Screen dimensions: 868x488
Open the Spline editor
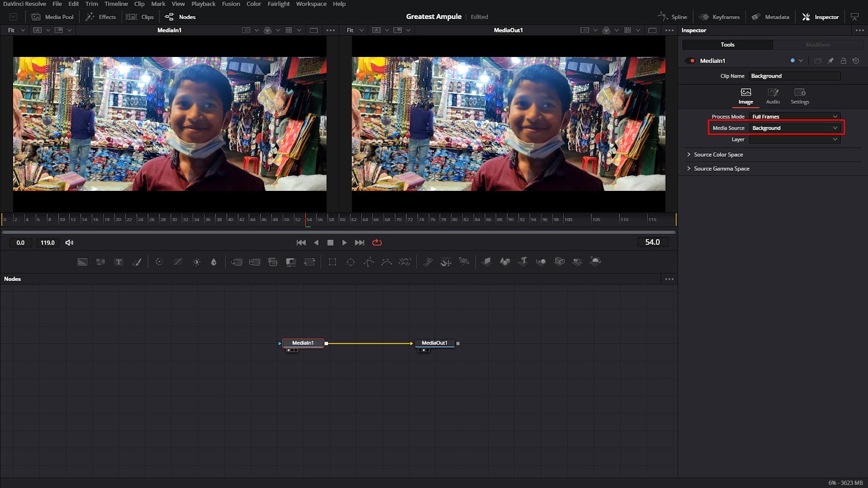tap(673, 16)
